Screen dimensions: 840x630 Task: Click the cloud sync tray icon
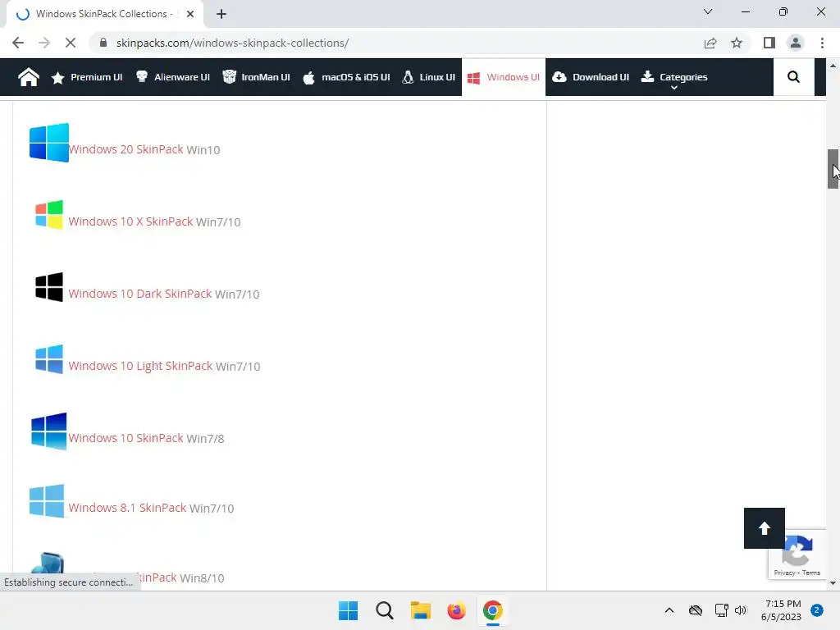(x=696, y=610)
